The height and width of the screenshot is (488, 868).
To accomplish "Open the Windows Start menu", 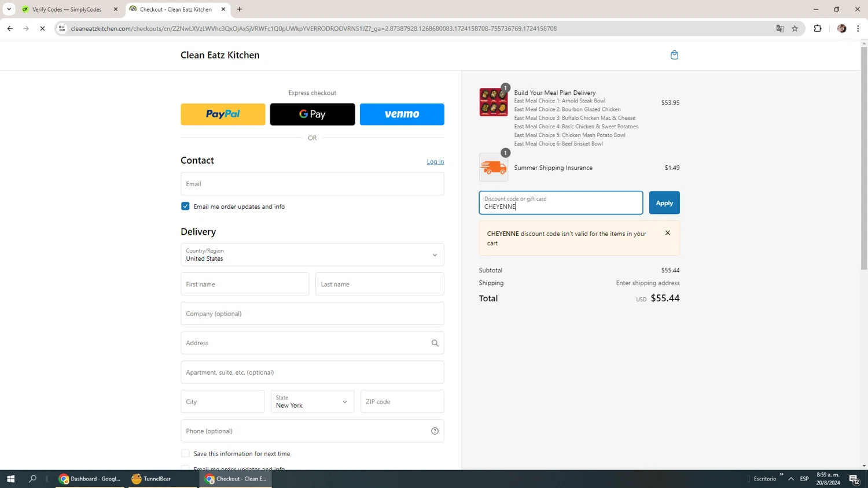I will (x=10, y=479).
